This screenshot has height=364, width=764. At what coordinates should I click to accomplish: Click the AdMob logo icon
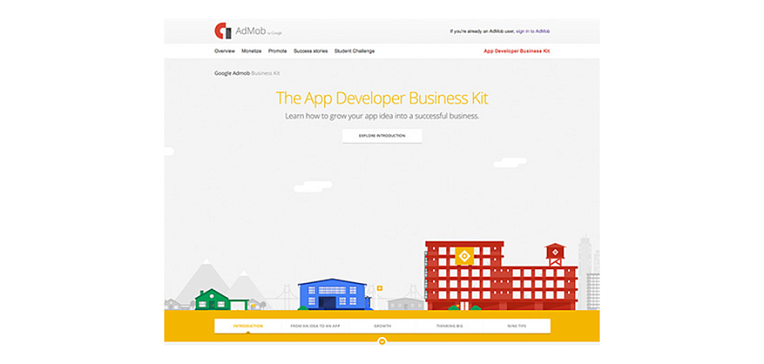(223, 31)
